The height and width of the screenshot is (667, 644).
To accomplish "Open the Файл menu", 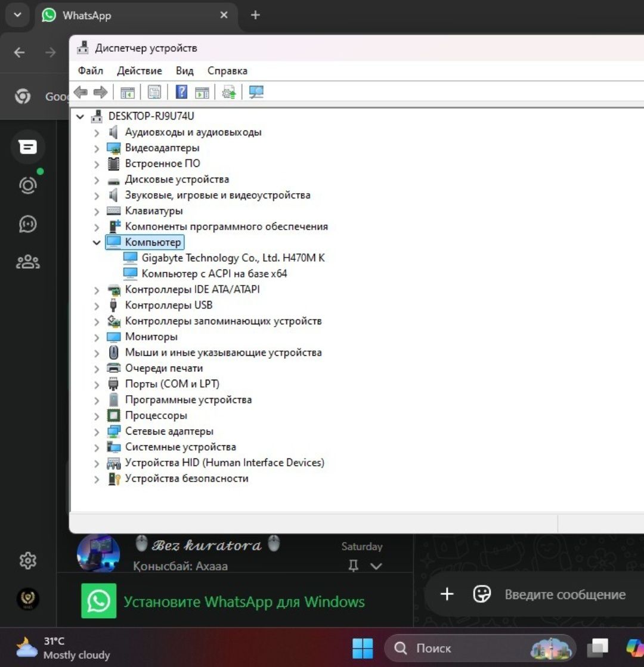I will pyautogui.click(x=90, y=70).
